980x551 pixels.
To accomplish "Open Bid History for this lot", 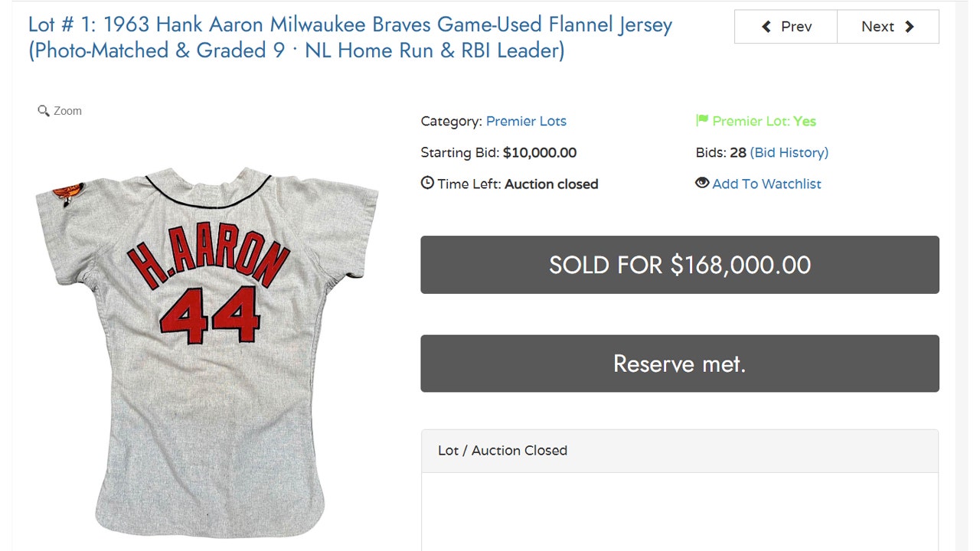I will pyautogui.click(x=789, y=152).
